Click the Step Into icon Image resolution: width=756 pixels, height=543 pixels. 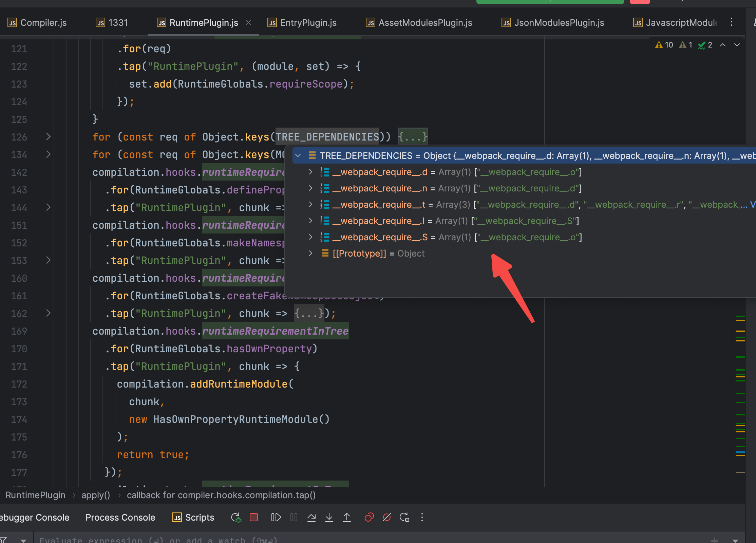coord(329,518)
